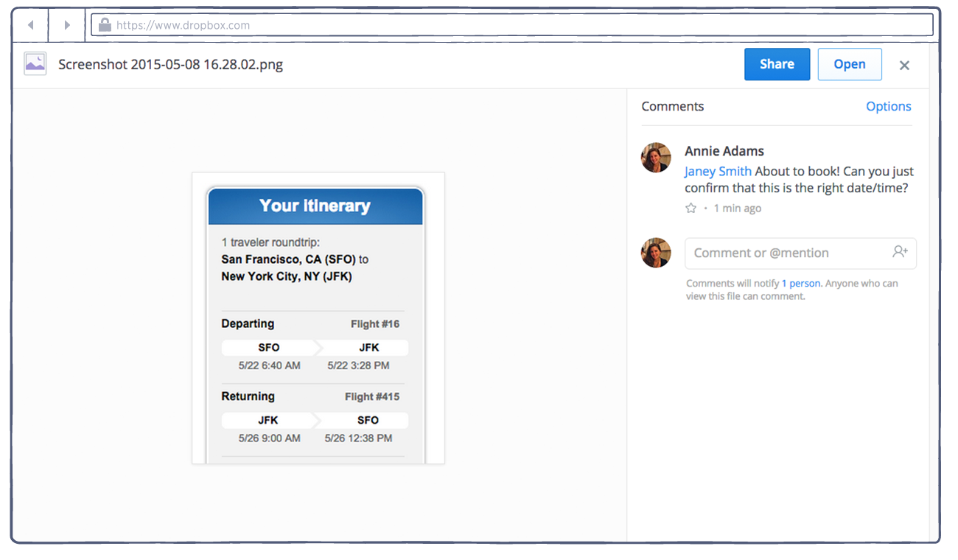This screenshot has width=958, height=560.
Task: Click the image file type icon
Action: [35, 63]
